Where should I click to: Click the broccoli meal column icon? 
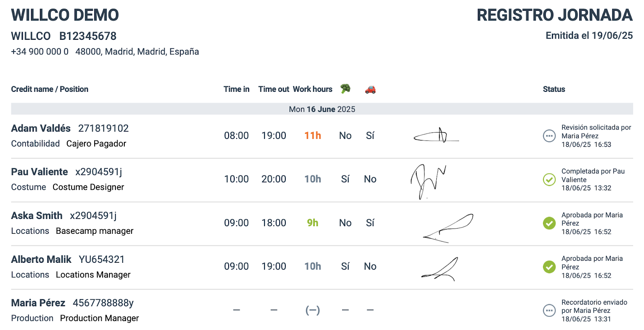coord(345,89)
